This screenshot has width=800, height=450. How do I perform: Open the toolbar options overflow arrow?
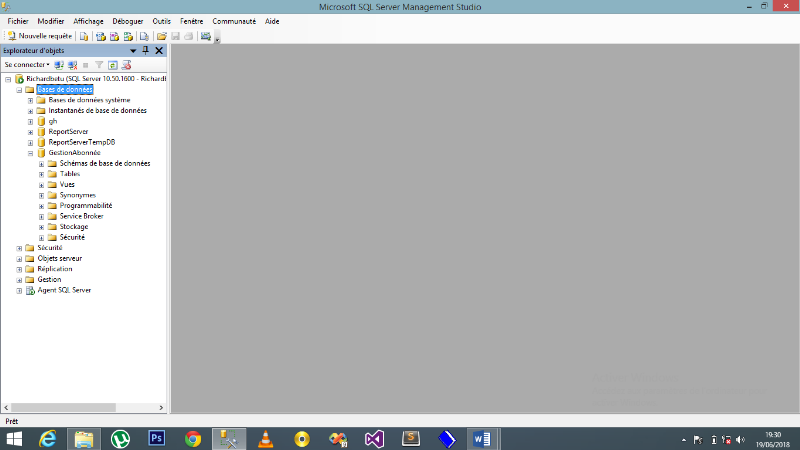217,39
